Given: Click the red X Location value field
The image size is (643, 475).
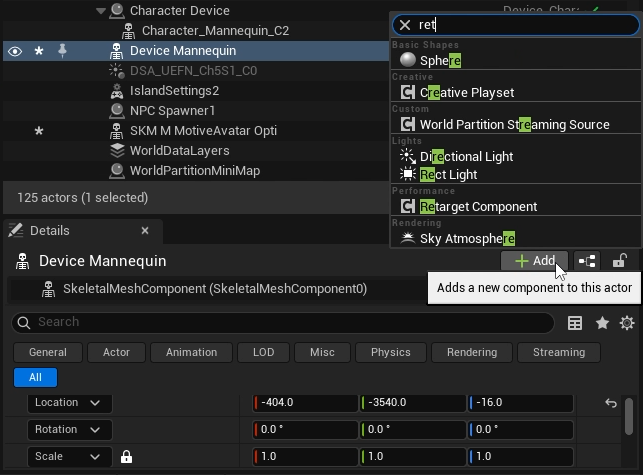Looking at the screenshot, I should coord(303,403).
